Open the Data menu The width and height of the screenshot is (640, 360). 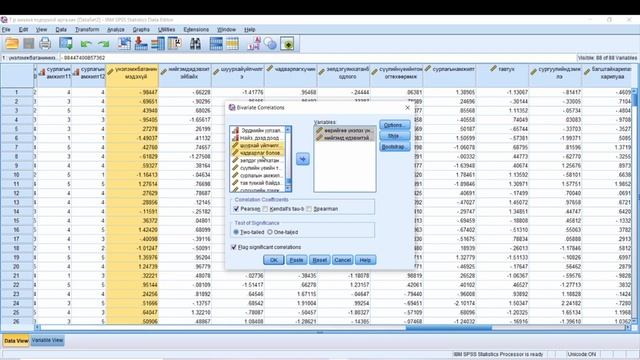(x=61, y=29)
